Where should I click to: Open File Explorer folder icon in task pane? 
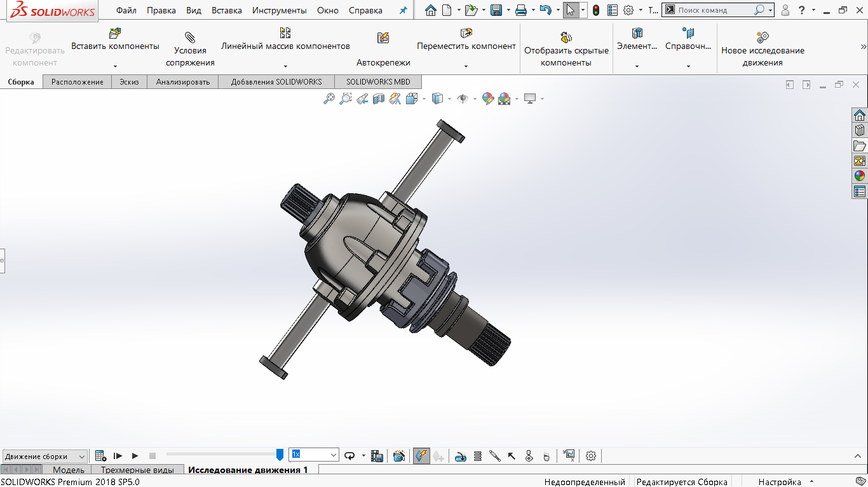tap(860, 146)
